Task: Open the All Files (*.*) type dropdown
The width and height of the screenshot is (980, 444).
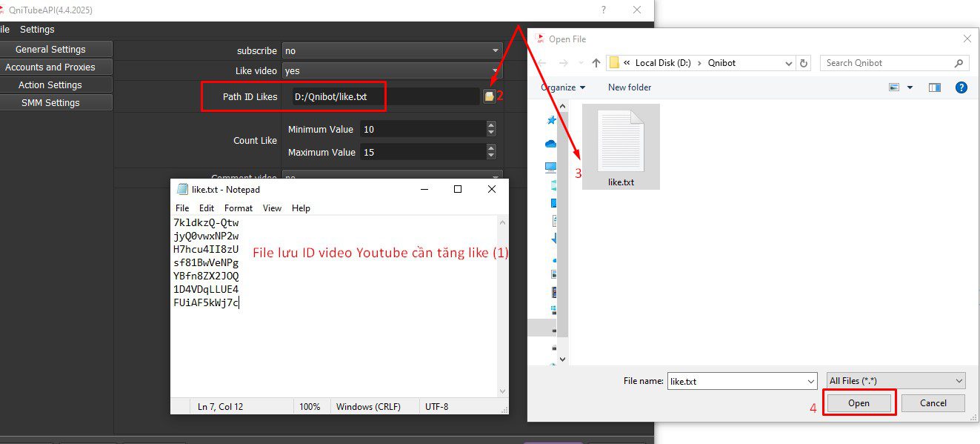Action: coord(896,381)
